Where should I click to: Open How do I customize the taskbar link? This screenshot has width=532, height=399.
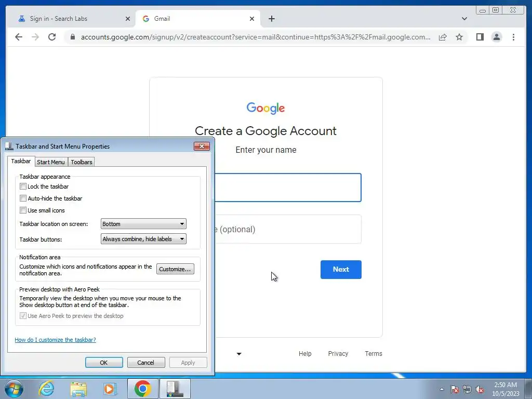click(x=55, y=340)
